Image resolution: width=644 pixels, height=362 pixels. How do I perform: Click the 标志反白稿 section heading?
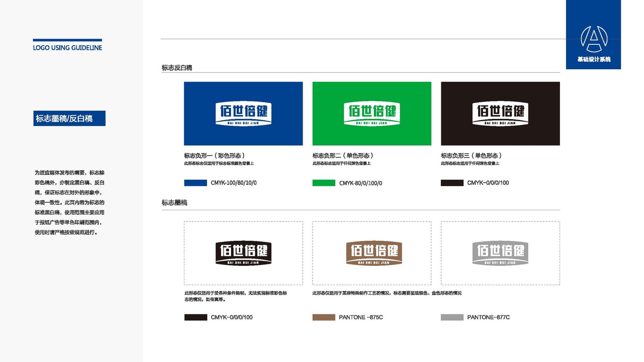(177, 68)
